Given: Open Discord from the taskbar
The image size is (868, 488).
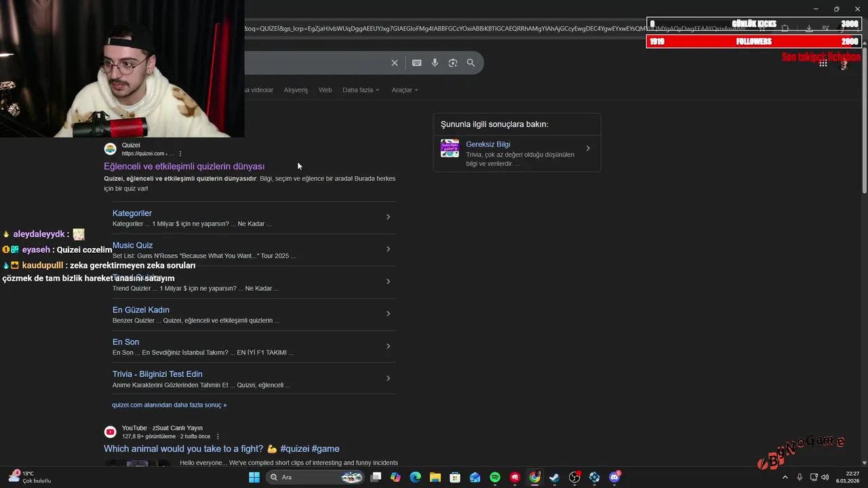Looking at the screenshot, I should tap(614, 477).
